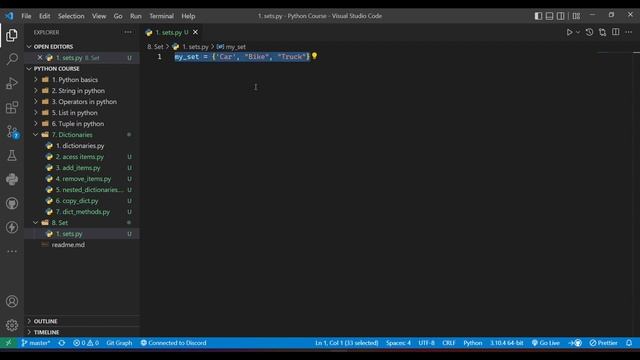This screenshot has width=640, height=360.
Task: Open the Search view
Action: pos(12,59)
